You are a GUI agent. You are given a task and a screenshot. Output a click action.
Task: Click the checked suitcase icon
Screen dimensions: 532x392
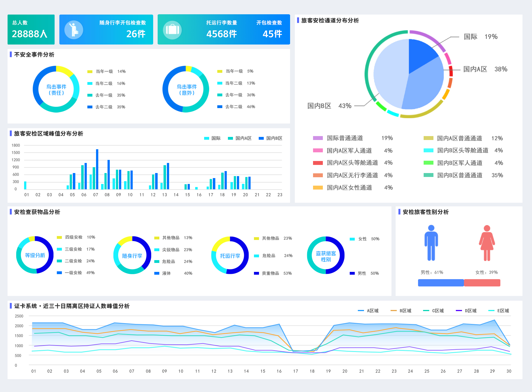coord(172,30)
